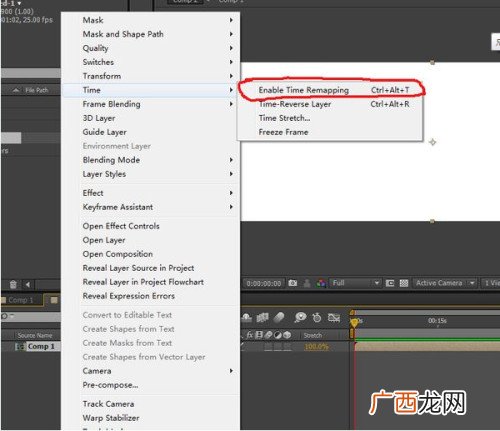500x431 pixels.
Task: Toggle Comp 1 layer Motion Blur switch
Action: coord(268,347)
